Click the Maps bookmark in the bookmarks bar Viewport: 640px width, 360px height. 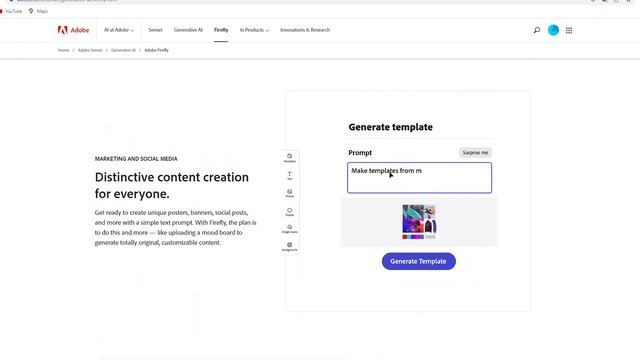38,11
